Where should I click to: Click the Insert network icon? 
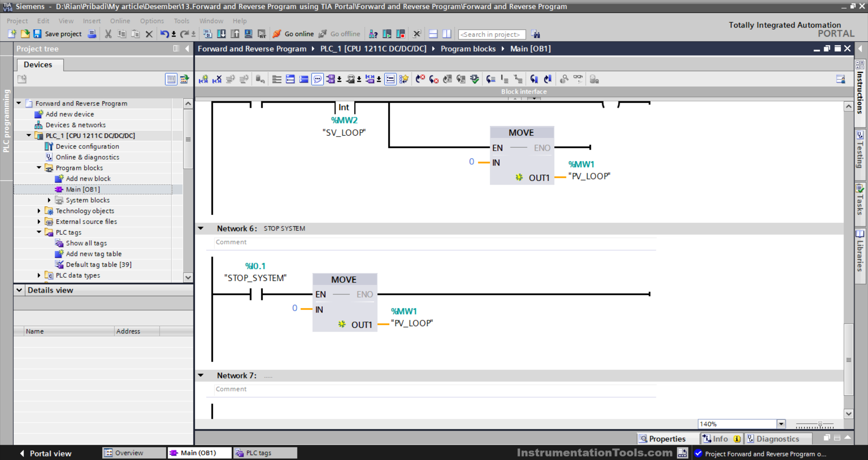pos(203,79)
